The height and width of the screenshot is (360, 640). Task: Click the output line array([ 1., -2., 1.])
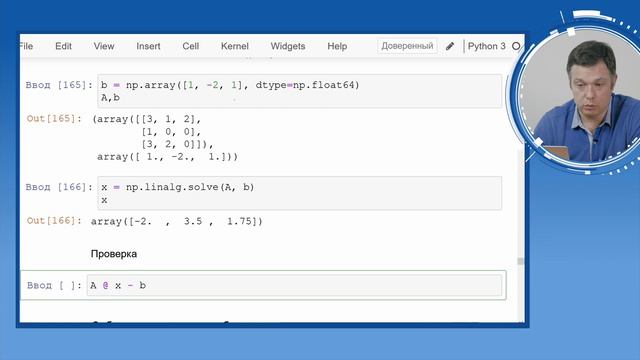click(167, 157)
